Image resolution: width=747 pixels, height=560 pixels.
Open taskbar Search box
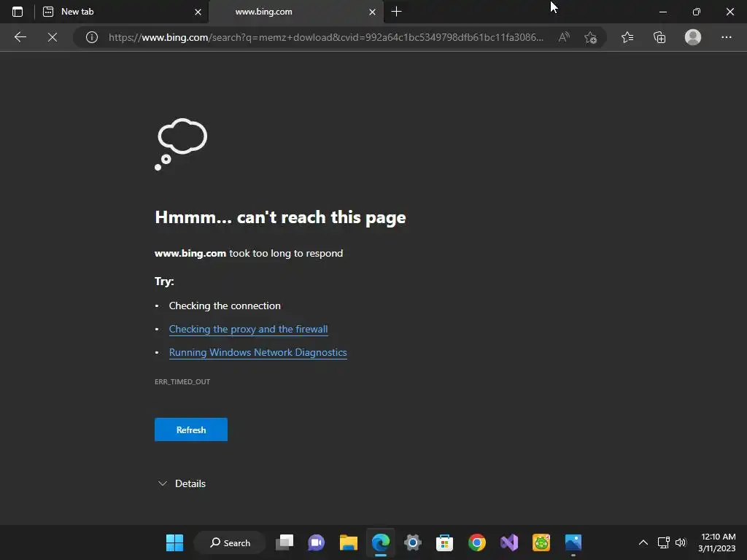(230, 542)
